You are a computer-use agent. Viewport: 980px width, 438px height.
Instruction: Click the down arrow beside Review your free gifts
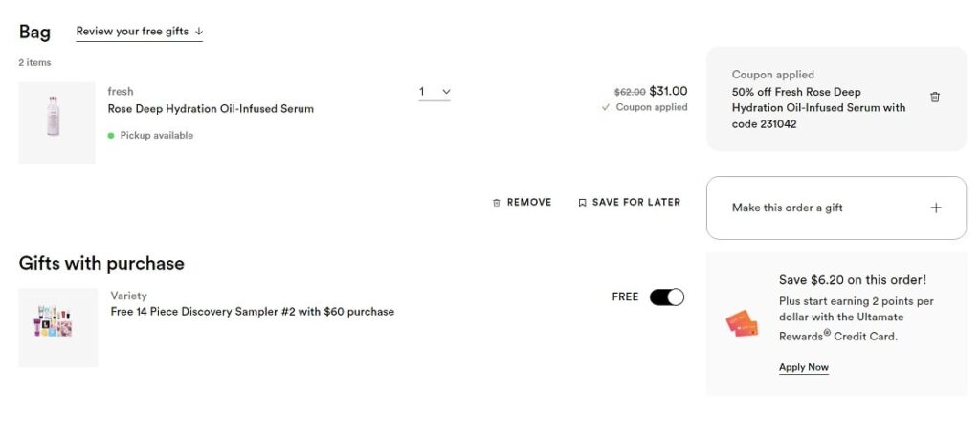(x=199, y=32)
